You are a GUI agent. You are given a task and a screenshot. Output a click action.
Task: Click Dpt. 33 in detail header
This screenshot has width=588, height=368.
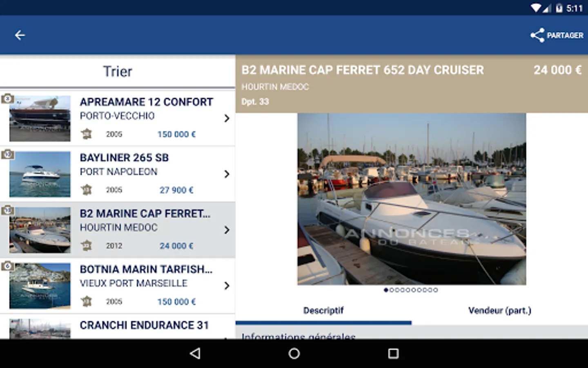coord(255,102)
